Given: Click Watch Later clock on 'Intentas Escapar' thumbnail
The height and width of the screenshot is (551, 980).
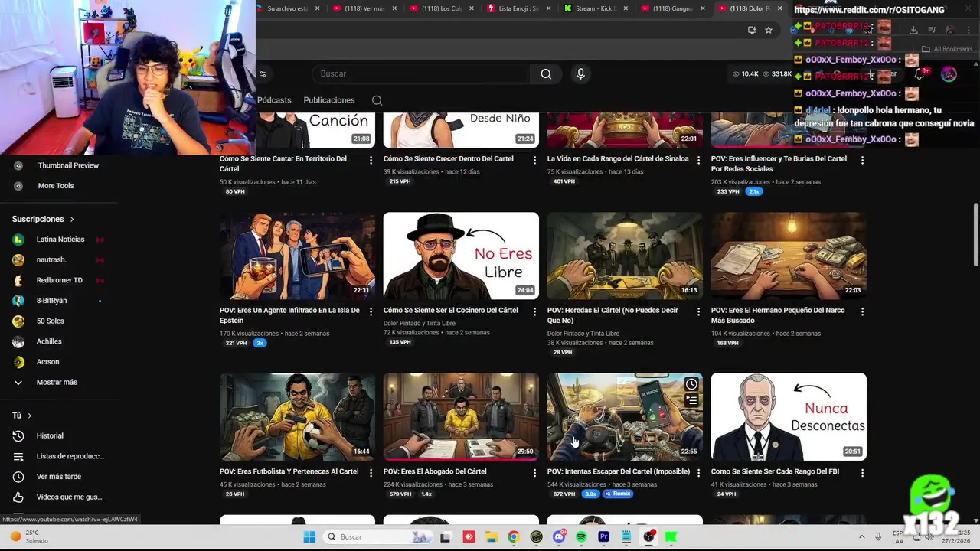Looking at the screenshot, I should click(691, 384).
